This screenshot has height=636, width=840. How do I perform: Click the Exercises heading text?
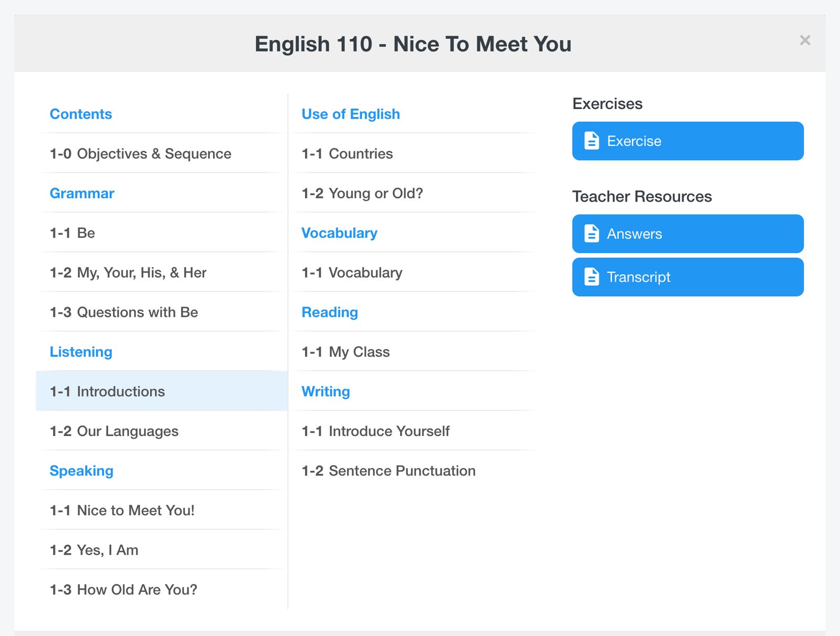(x=607, y=103)
